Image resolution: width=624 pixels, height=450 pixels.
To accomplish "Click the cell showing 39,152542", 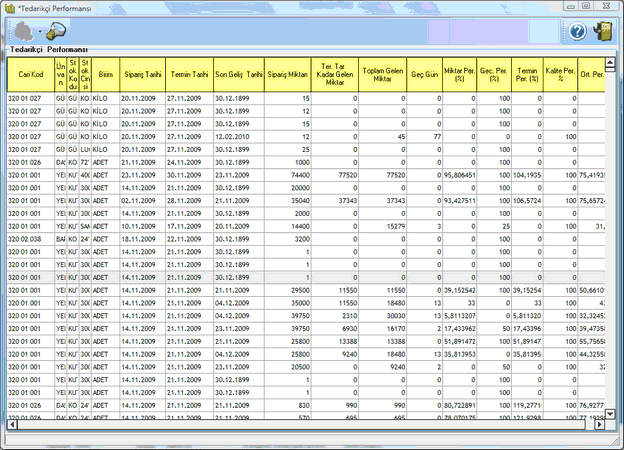I will tap(459, 290).
